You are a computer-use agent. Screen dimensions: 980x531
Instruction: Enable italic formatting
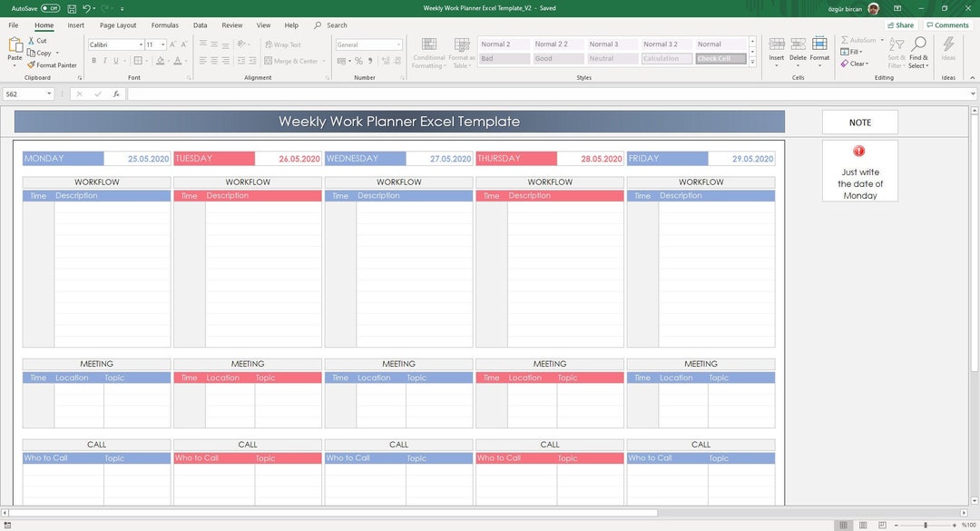[103, 60]
